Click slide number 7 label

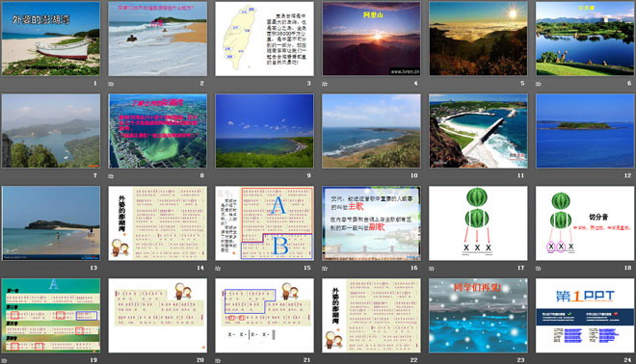[x=95, y=175]
